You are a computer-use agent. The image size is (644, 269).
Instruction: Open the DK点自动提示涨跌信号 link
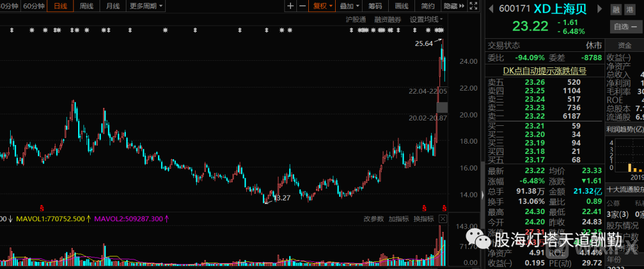click(545, 71)
